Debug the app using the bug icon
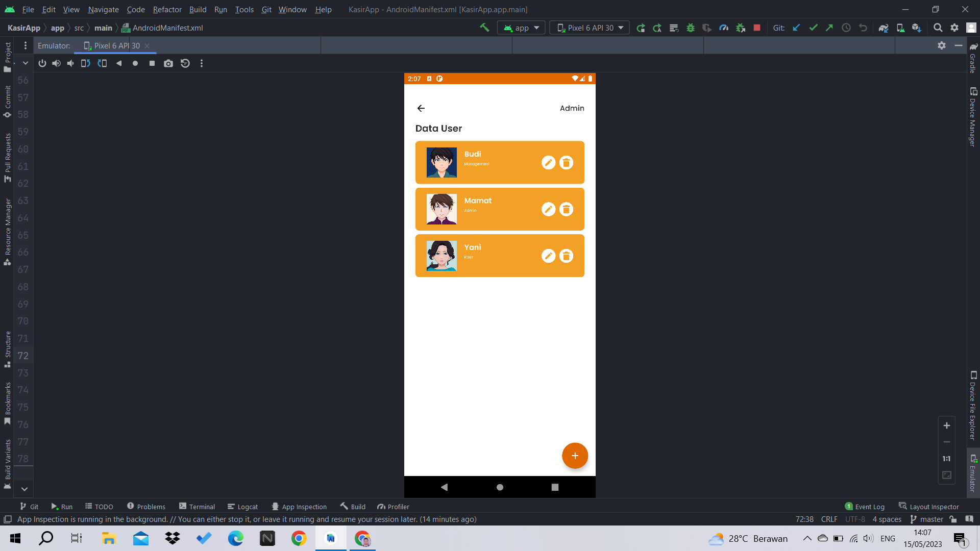Image resolution: width=980 pixels, height=551 pixels. pyautogui.click(x=691, y=28)
